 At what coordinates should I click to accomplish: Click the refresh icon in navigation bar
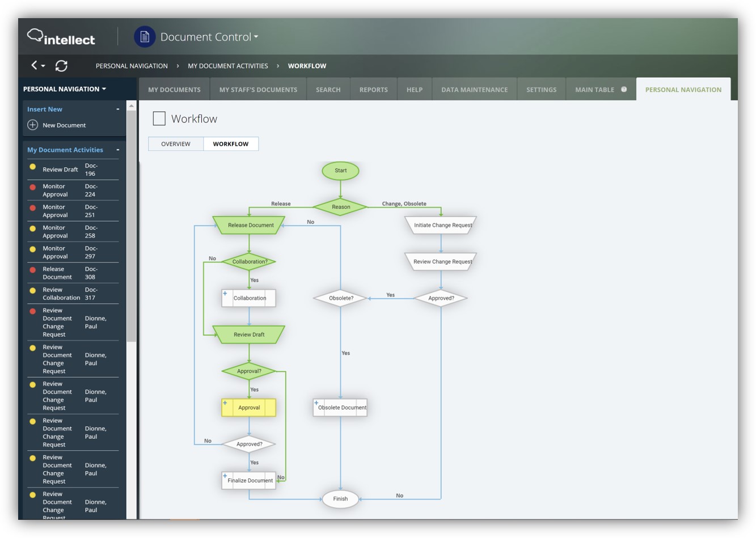pyautogui.click(x=61, y=66)
